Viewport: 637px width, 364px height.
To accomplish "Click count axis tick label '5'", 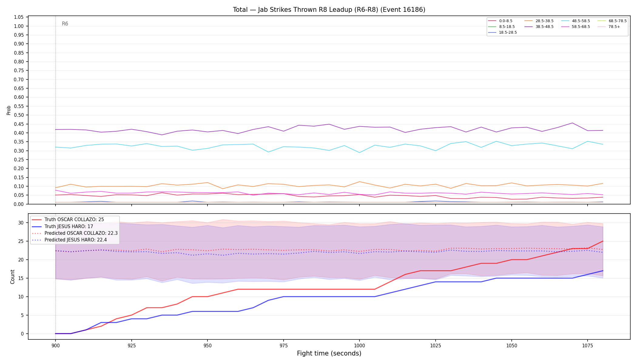I will 22,315.
